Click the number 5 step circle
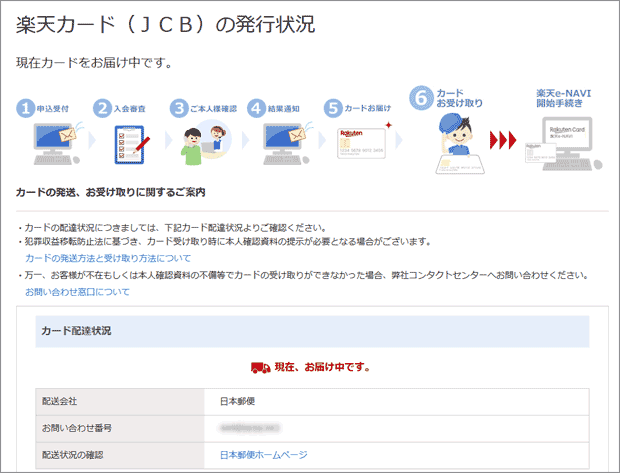Screen dimensions: 620x473 333,108
